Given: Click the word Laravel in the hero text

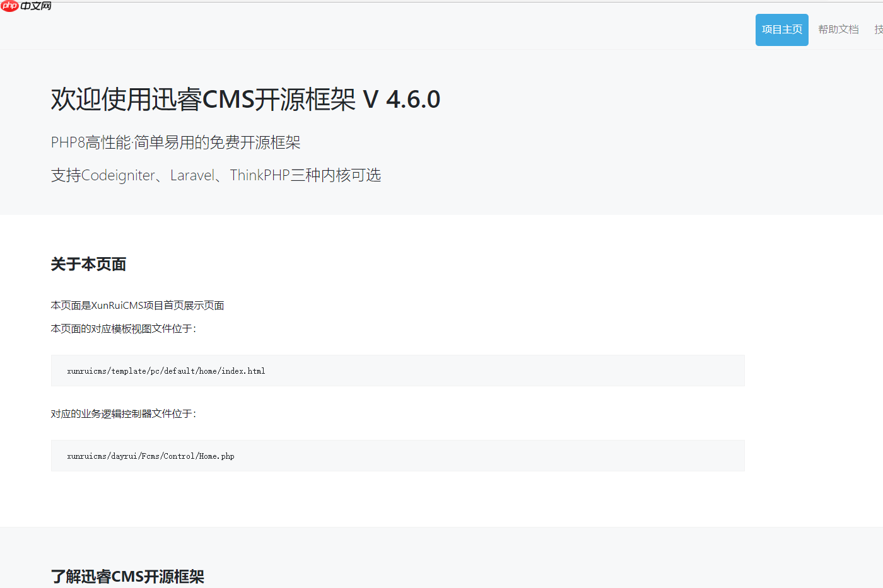Looking at the screenshot, I should pos(192,175).
